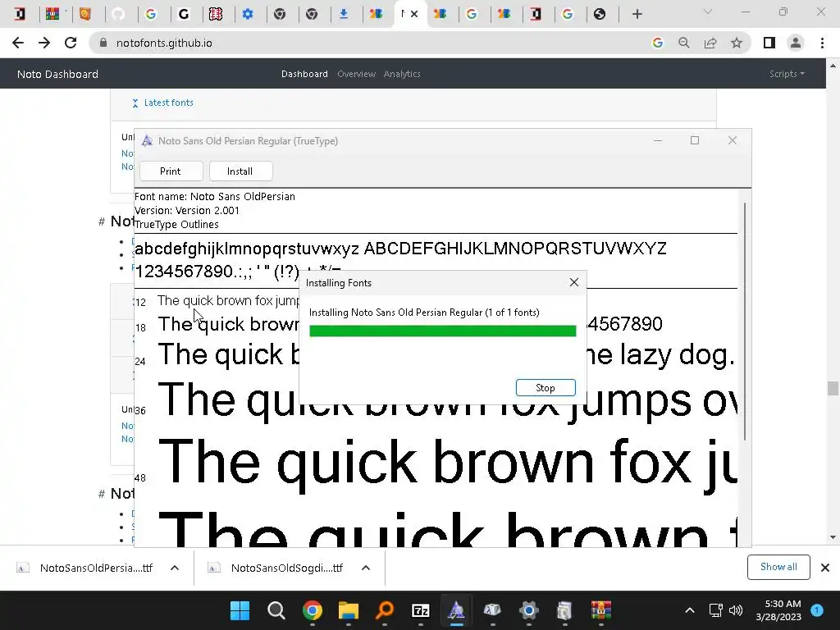Switch to Dashboard nav item
Image resolution: width=840 pixels, height=630 pixels.
click(x=304, y=74)
